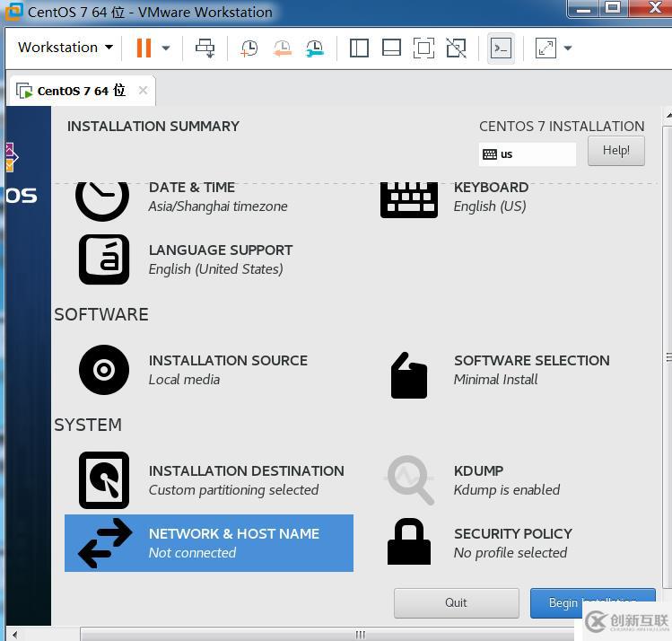Open the snapshot manager
Image resolution: width=672 pixels, height=641 pixels.
pos(315,48)
